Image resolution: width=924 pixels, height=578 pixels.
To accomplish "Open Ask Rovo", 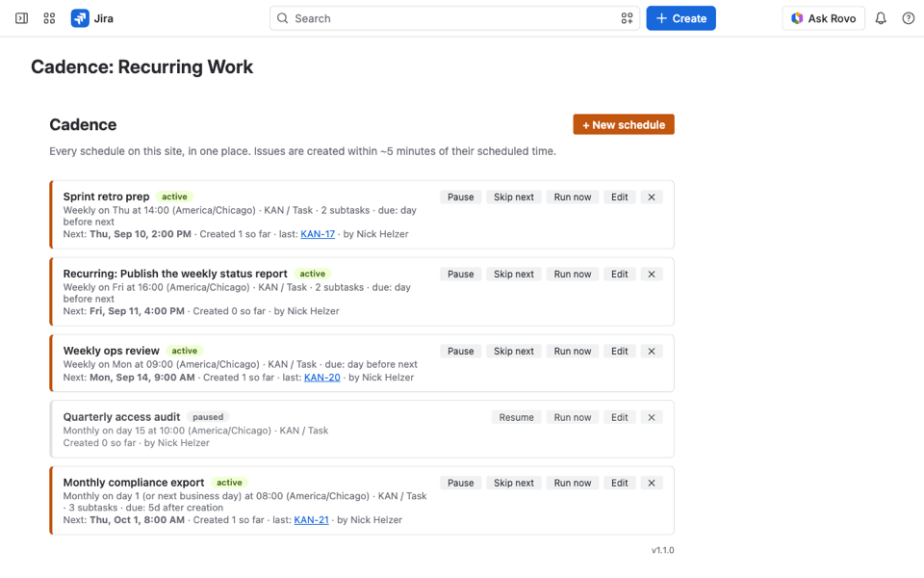I will click(823, 18).
